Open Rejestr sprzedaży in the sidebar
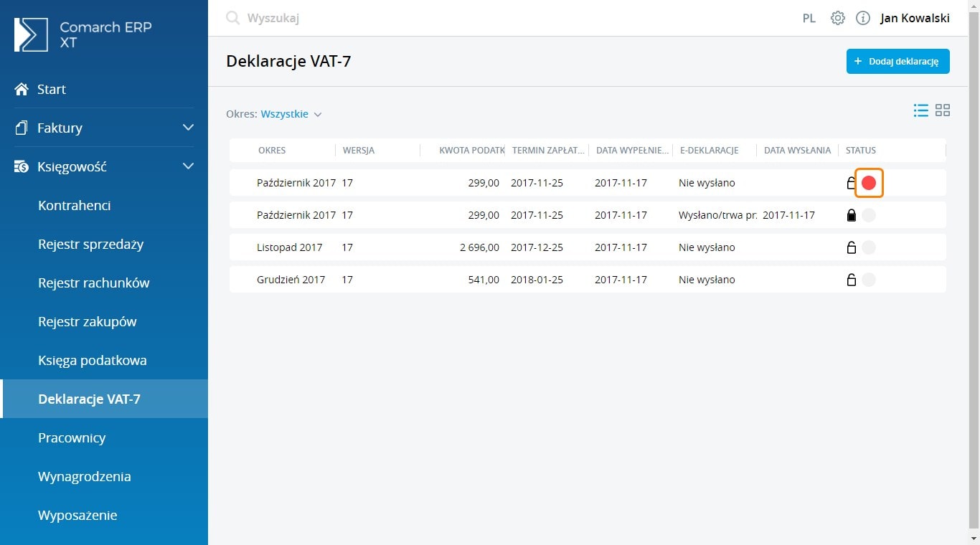This screenshot has height=545, width=980. (x=91, y=244)
